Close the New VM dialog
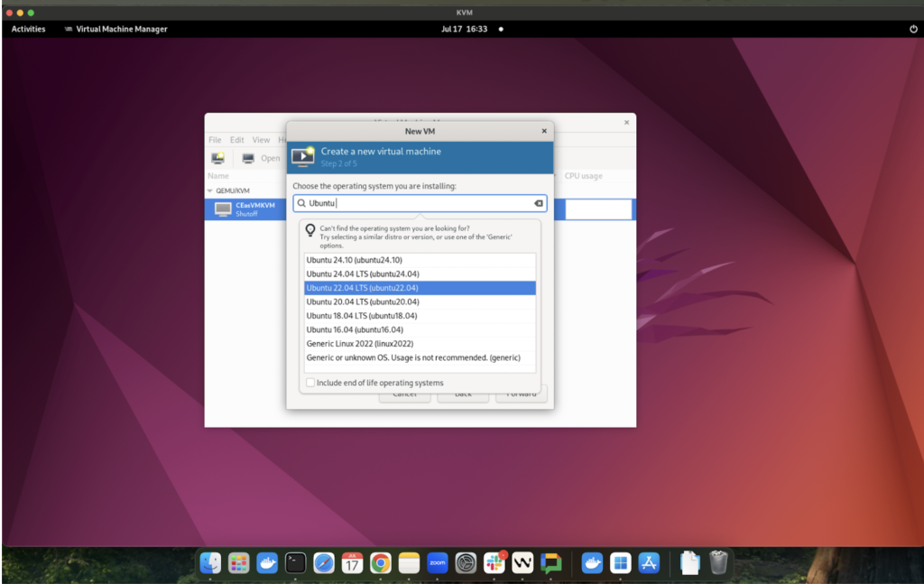Viewport: 924px width, 584px height. click(544, 131)
